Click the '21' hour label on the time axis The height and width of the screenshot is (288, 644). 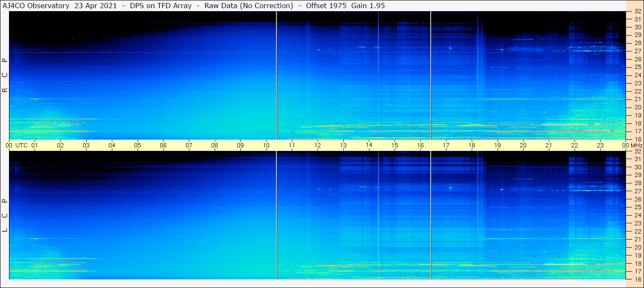point(549,145)
